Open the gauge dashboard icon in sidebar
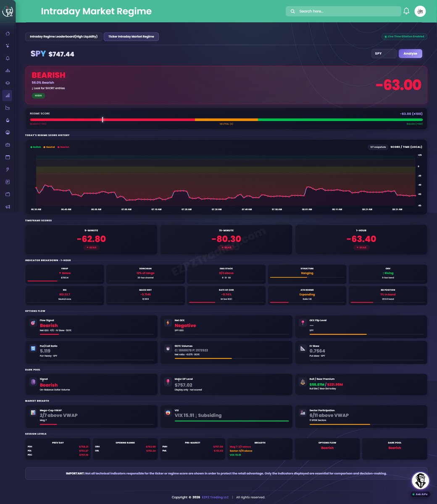This screenshot has height=504, width=437. pyautogui.click(x=8, y=132)
